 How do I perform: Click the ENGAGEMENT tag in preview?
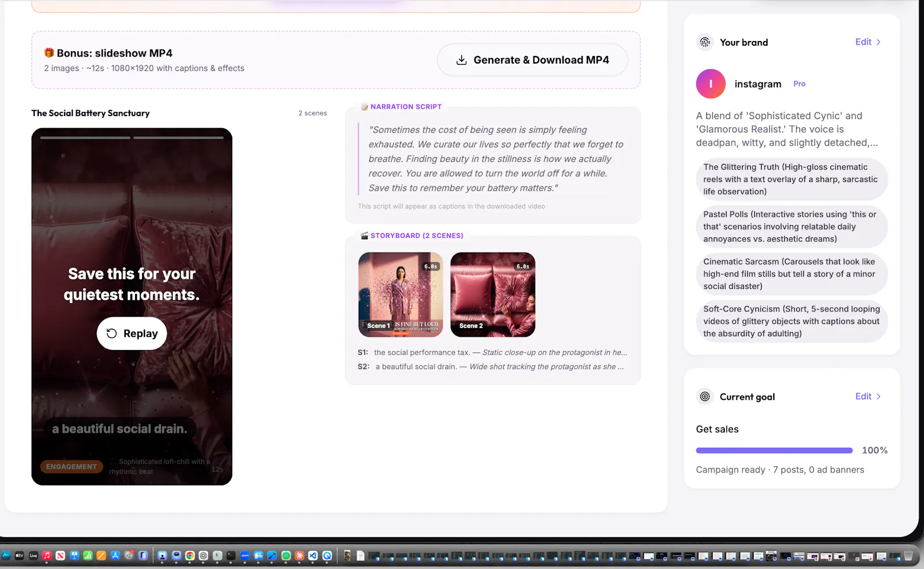(72, 467)
